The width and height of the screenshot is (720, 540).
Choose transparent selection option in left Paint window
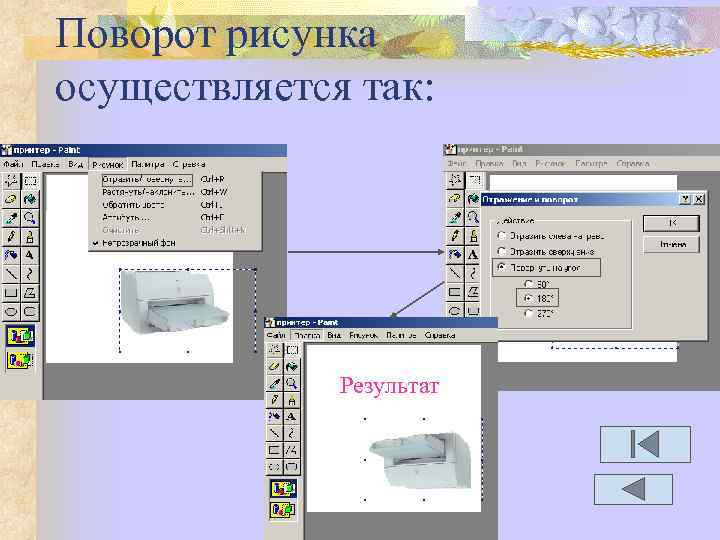coord(20,360)
